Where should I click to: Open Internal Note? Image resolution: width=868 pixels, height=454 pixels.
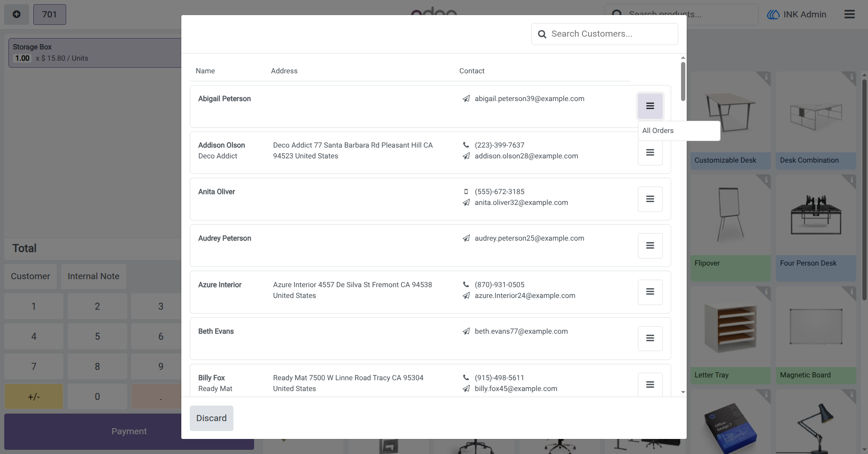point(93,276)
